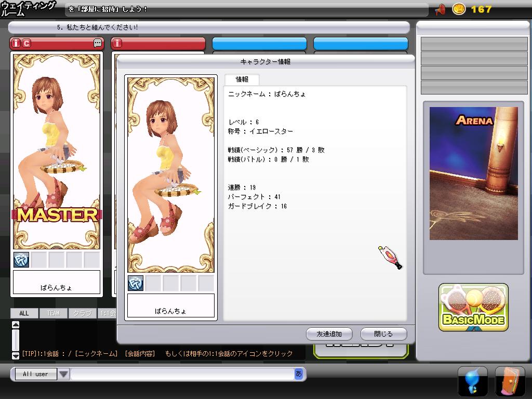The height and width of the screenshot is (399, 532).
Task: Toggle the Japanese input mode 'あ' indicator
Action: tap(298, 374)
